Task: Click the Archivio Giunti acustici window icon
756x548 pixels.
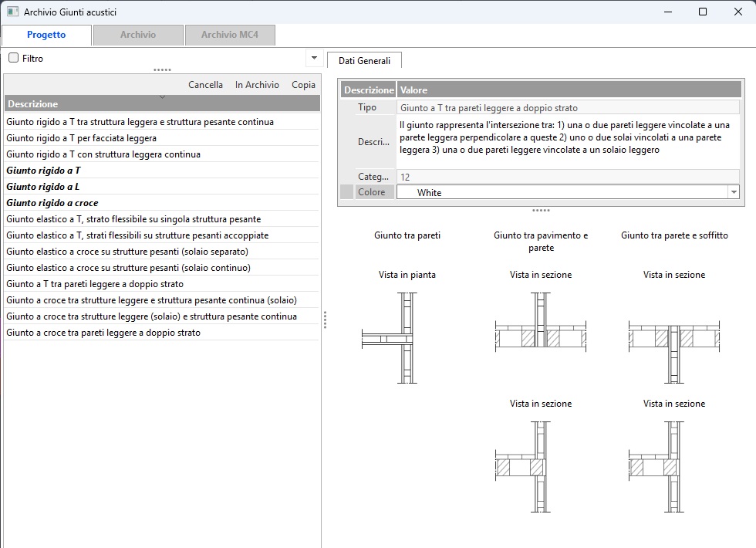Action: point(12,12)
